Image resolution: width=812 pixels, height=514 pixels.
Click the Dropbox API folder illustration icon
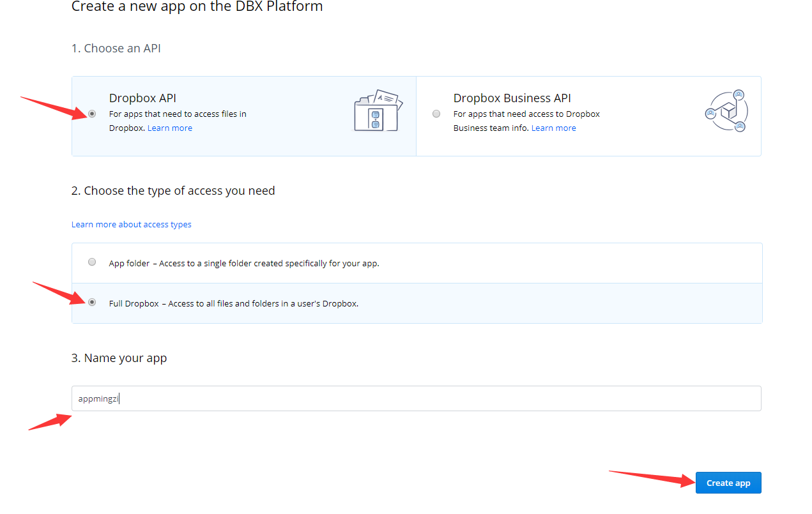coord(379,111)
